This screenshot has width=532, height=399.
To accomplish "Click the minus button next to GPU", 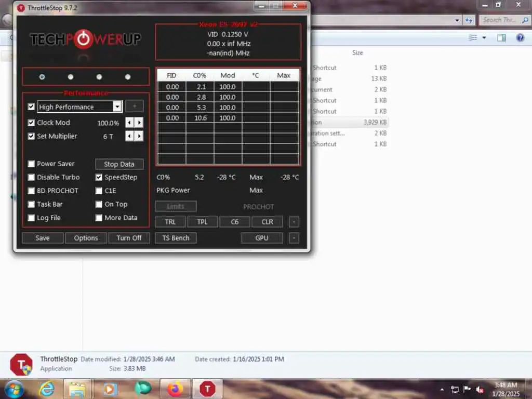I will click(294, 238).
